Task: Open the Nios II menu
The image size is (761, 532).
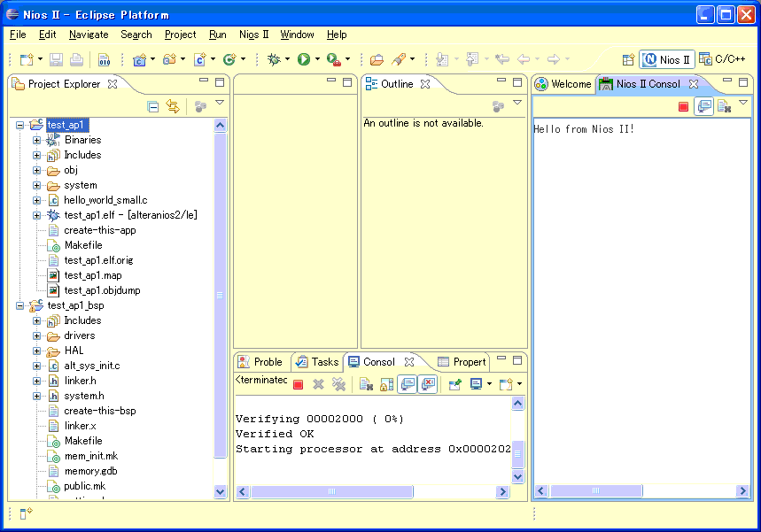Action: coord(254,35)
